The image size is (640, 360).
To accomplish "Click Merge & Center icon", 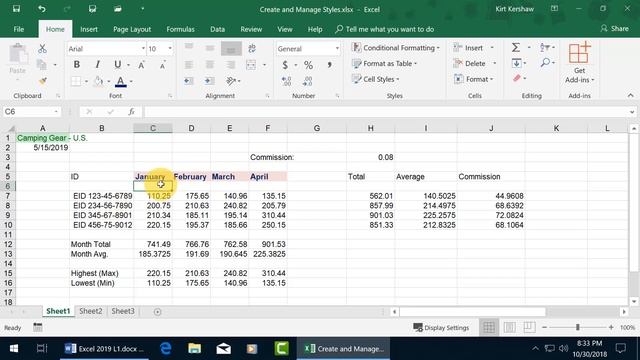I will 251,64.
